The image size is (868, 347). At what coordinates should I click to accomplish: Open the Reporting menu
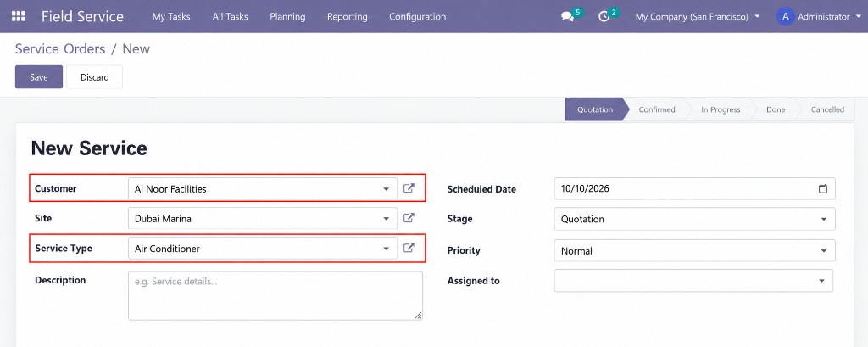[347, 17]
